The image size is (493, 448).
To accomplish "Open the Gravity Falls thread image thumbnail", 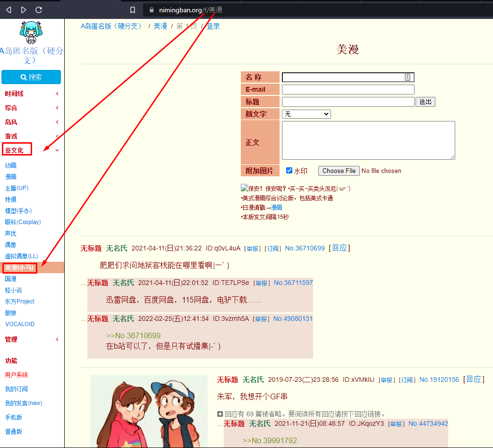I will [x=149, y=411].
